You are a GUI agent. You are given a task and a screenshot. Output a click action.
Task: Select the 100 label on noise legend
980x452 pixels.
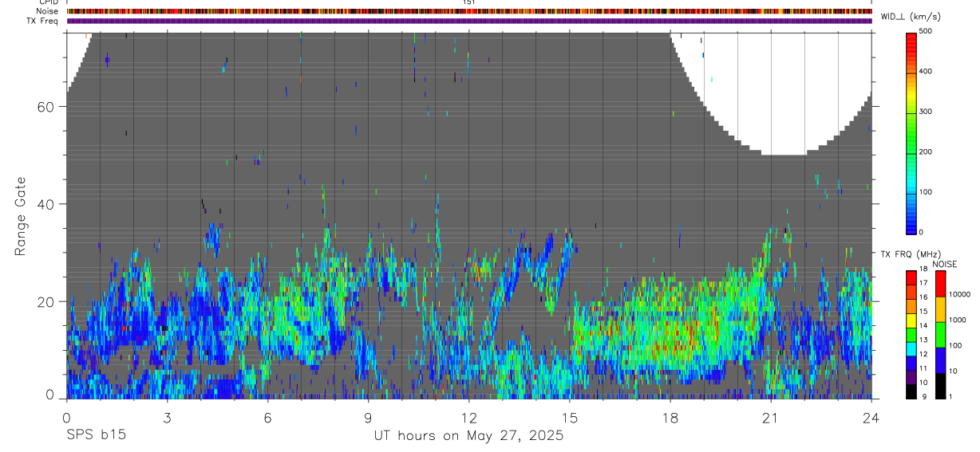coord(956,345)
